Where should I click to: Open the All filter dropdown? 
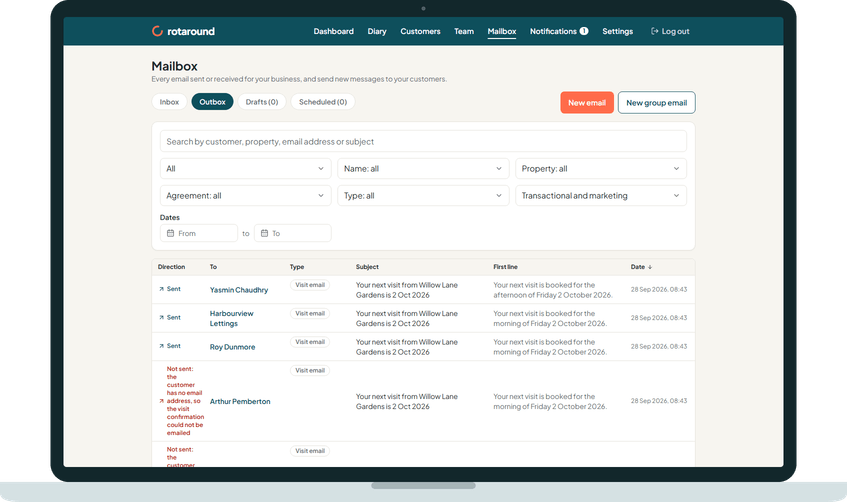245,169
